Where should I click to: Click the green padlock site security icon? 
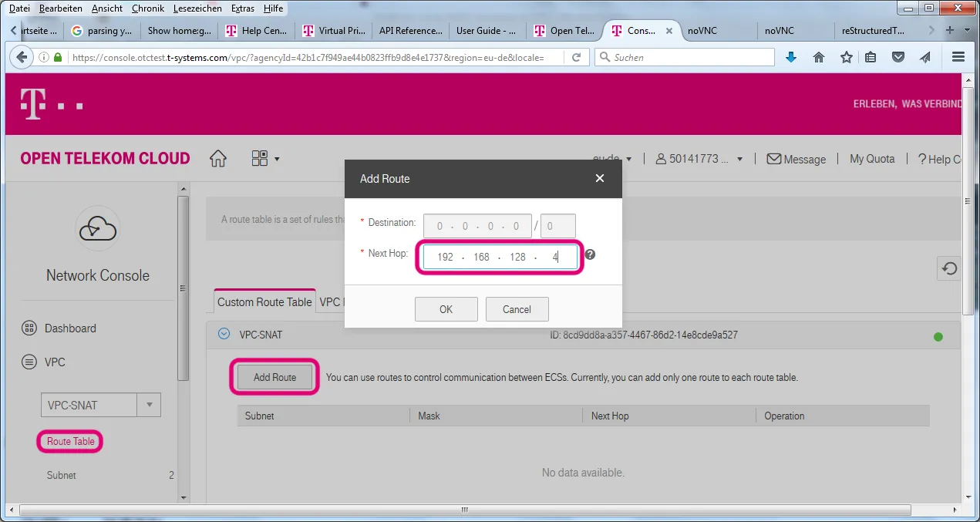point(58,57)
